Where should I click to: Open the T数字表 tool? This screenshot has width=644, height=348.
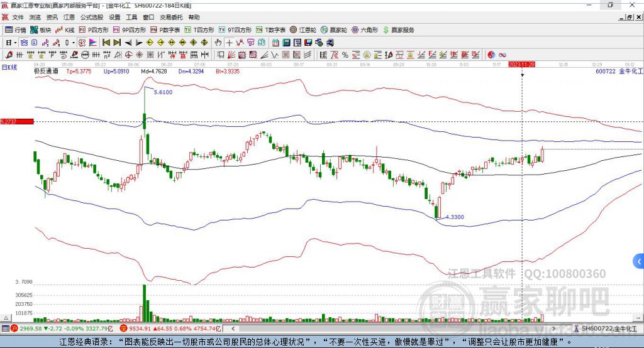point(270,30)
